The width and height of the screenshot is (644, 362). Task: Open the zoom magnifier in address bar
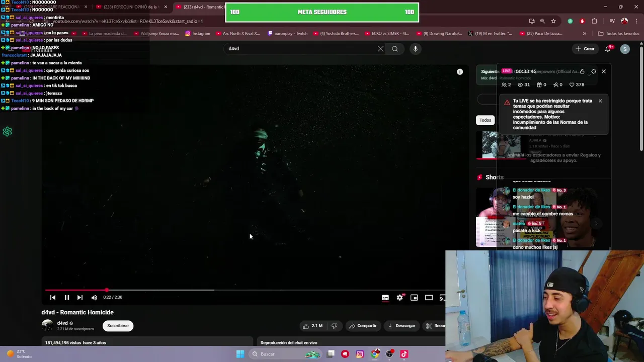coord(542,21)
